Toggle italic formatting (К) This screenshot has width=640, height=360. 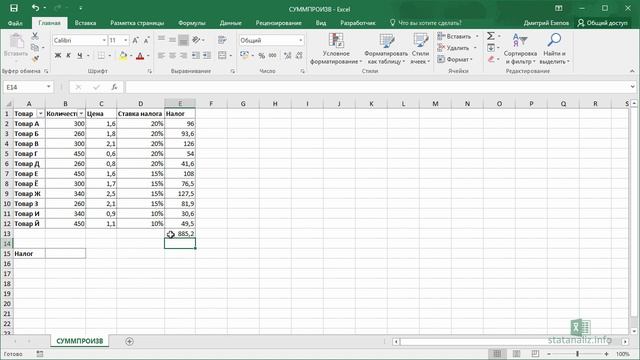click(x=69, y=56)
